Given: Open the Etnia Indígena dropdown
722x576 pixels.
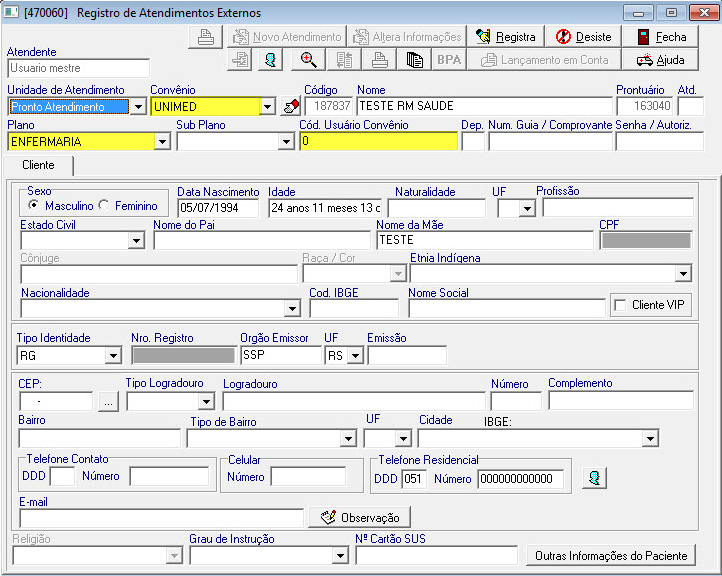Looking at the screenshot, I should [683, 274].
